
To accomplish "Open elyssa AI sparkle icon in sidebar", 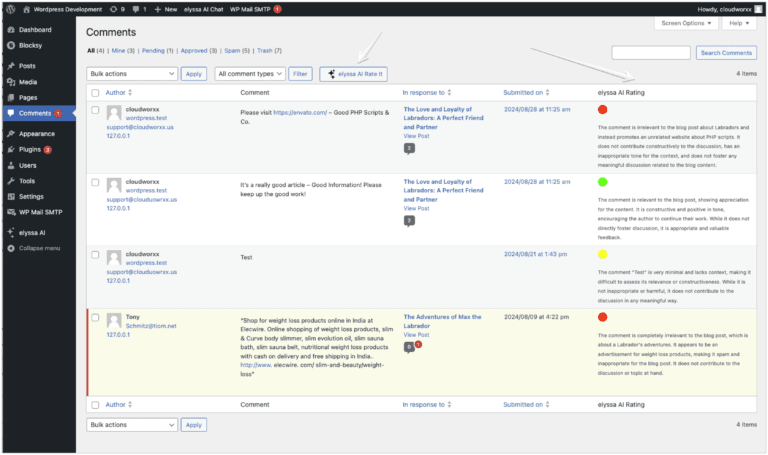I will pos(11,233).
